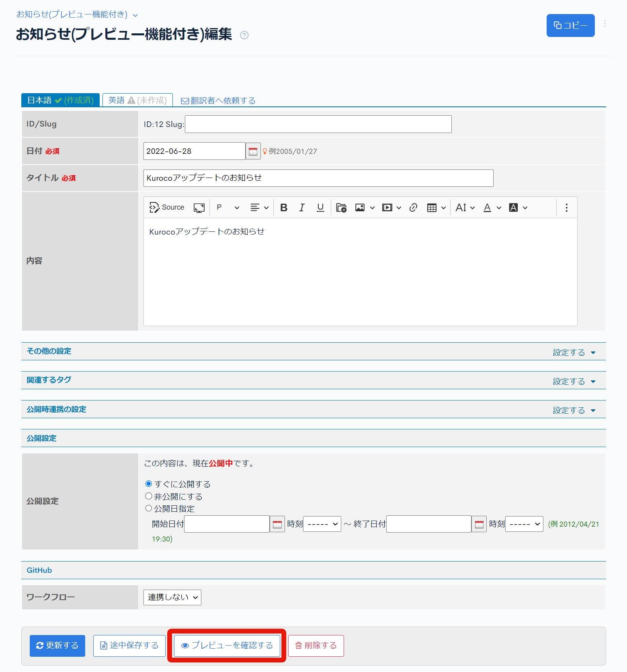Open the file manager icon in toolbar
627x672 pixels.
click(341, 208)
